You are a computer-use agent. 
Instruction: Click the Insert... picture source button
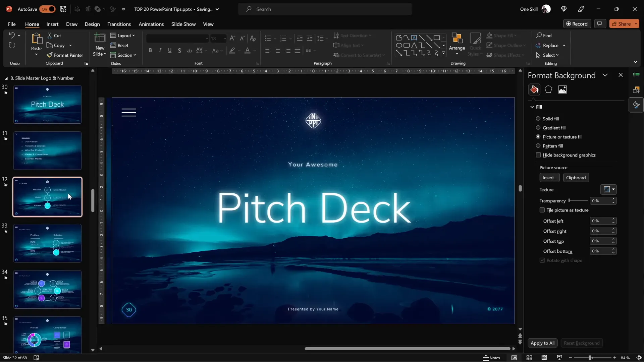click(549, 178)
